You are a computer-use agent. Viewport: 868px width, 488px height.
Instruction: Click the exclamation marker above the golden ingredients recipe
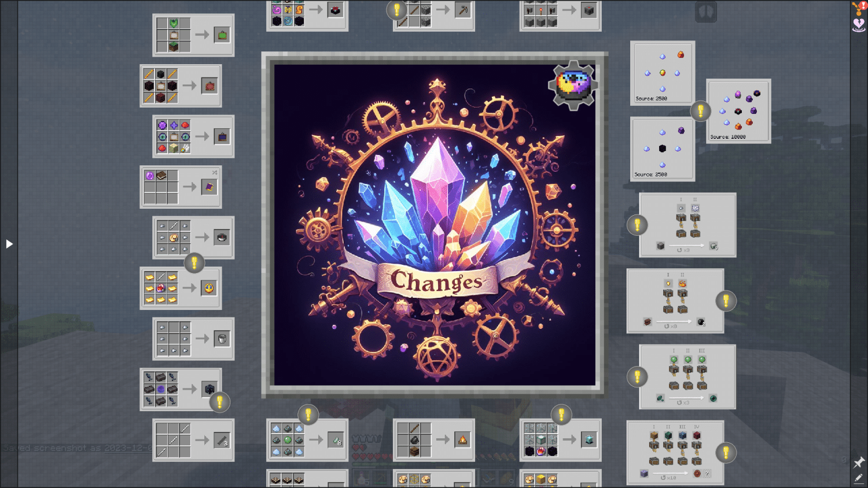click(194, 263)
